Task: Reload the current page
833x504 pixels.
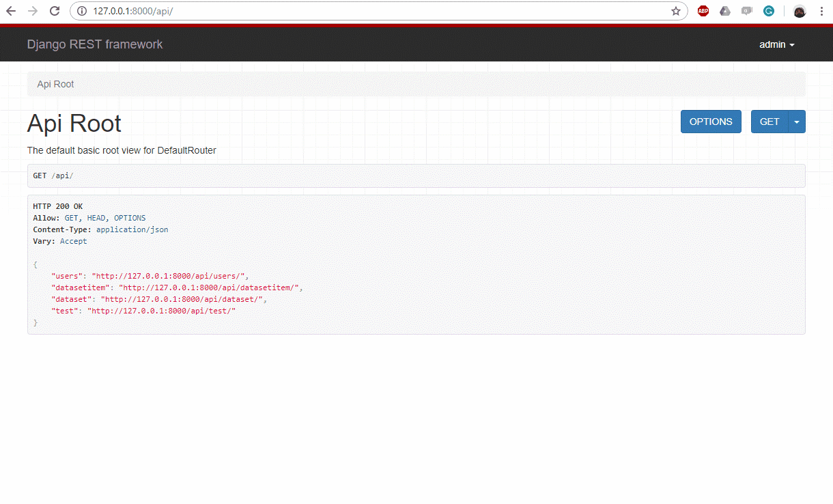Action: point(55,11)
